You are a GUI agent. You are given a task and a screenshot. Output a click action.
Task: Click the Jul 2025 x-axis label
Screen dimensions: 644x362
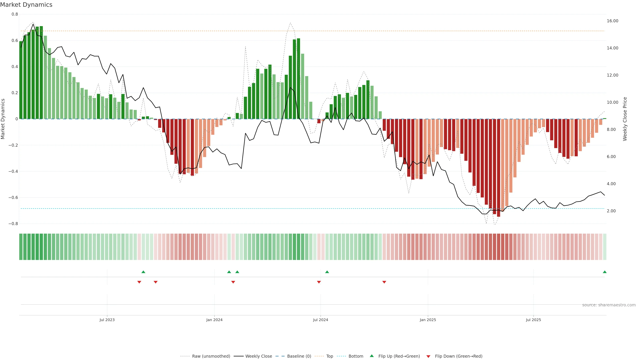[x=533, y=320]
